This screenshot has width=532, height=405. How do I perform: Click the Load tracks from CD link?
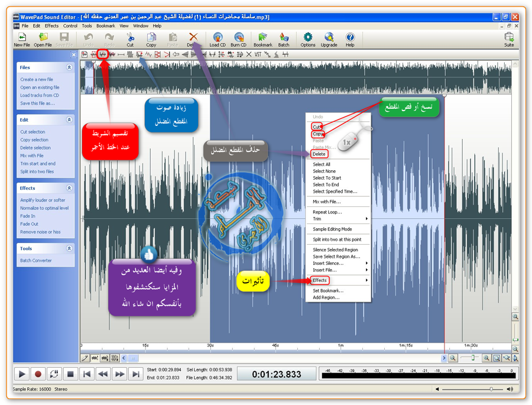40,95
